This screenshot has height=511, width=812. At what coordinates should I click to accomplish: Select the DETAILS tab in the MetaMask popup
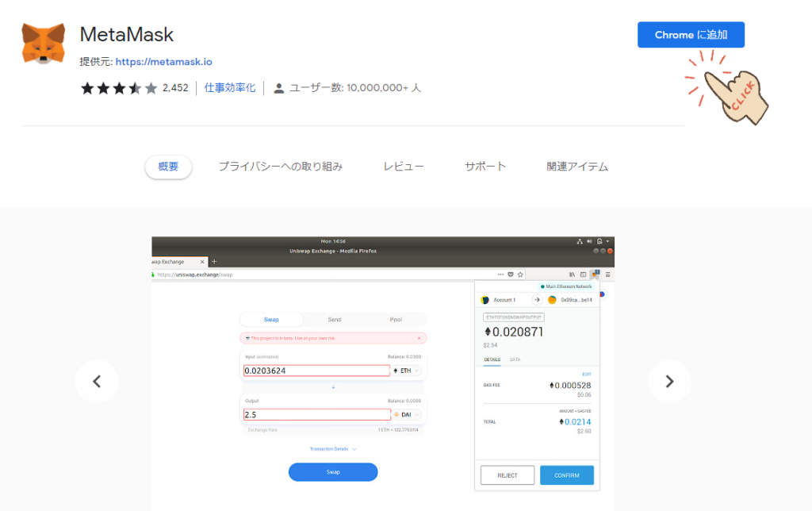pos(492,359)
